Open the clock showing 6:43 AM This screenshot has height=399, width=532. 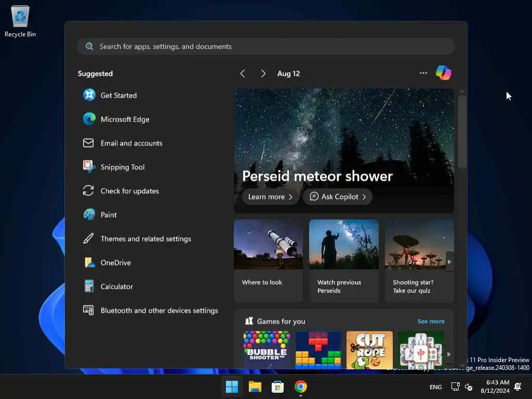point(495,387)
